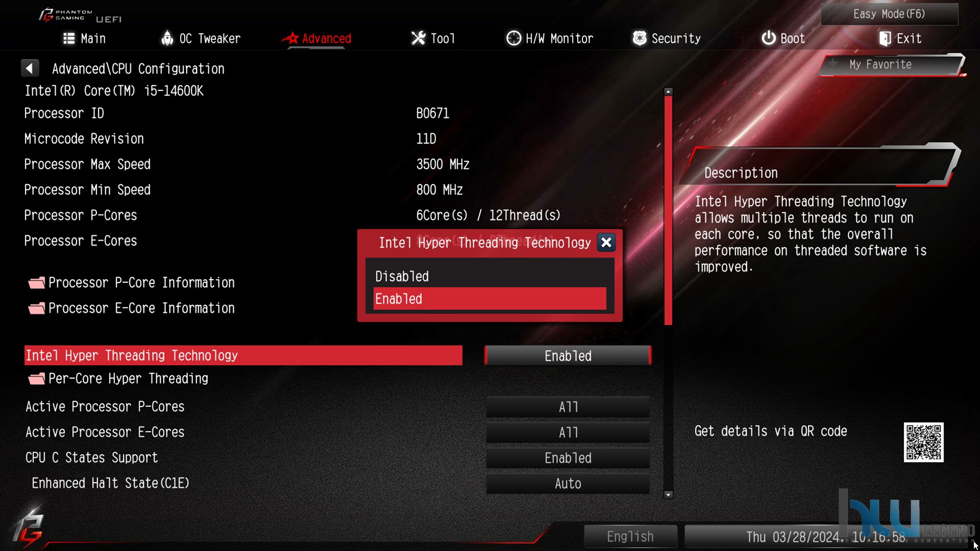Open the Tool tab via its wrench icon
Screen dimensions: 980x551
pyautogui.click(x=418, y=38)
